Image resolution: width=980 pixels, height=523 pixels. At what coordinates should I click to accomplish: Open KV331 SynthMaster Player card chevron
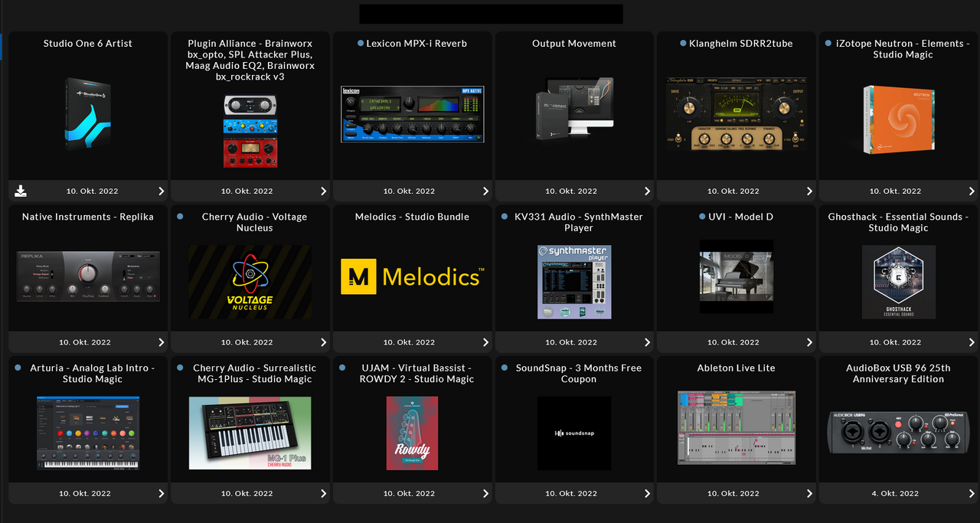(648, 342)
